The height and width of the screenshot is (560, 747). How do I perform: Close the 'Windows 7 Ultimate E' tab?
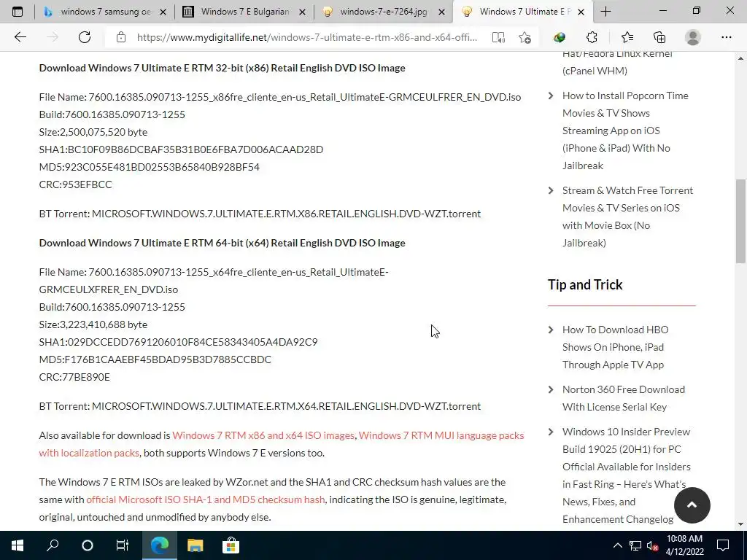tap(581, 12)
